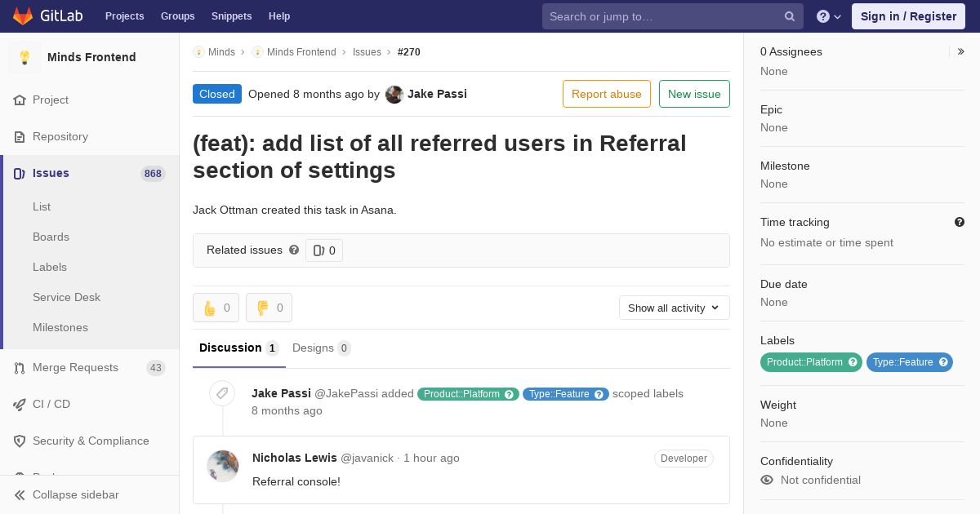Click the Report abuse button
Image resolution: width=980 pixels, height=514 pixels.
pos(607,94)
